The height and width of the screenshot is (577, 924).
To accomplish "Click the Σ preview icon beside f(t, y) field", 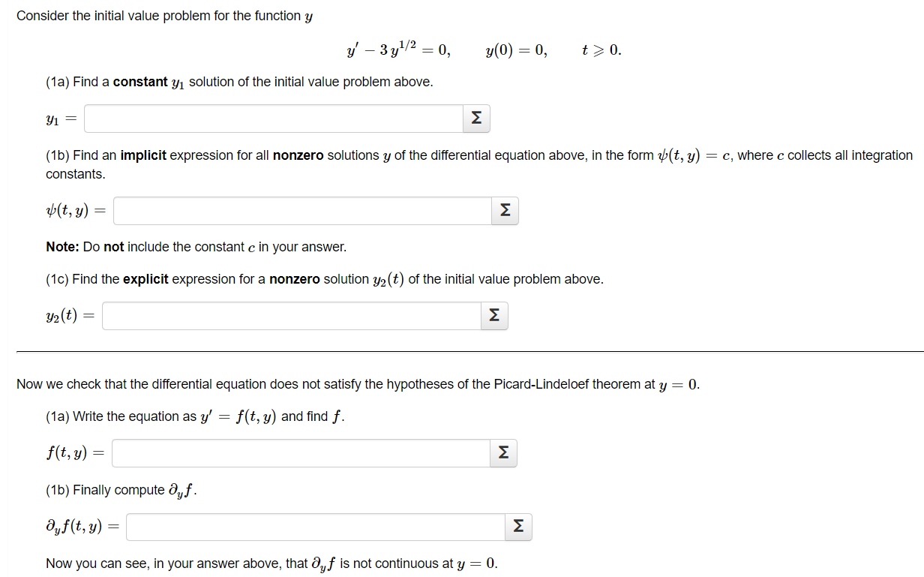I will pyautogui.click(x=503, y=452).
